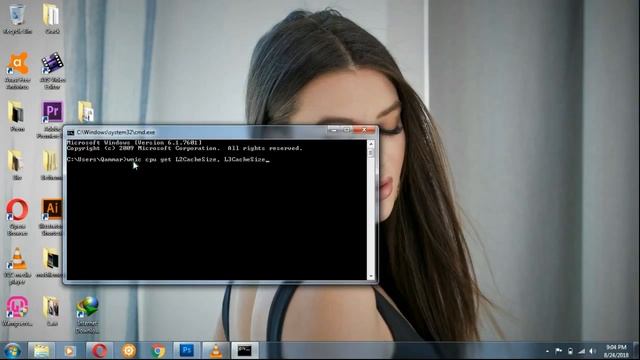This screenshot has height=360, width=640.
Task: Open Google Chrome from the taskbar
Action: point(158,351)
